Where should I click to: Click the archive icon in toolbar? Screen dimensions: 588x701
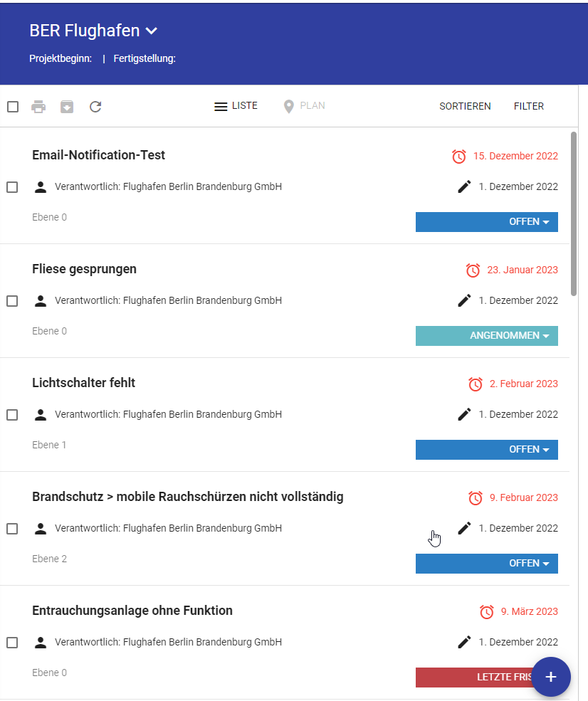67,107
